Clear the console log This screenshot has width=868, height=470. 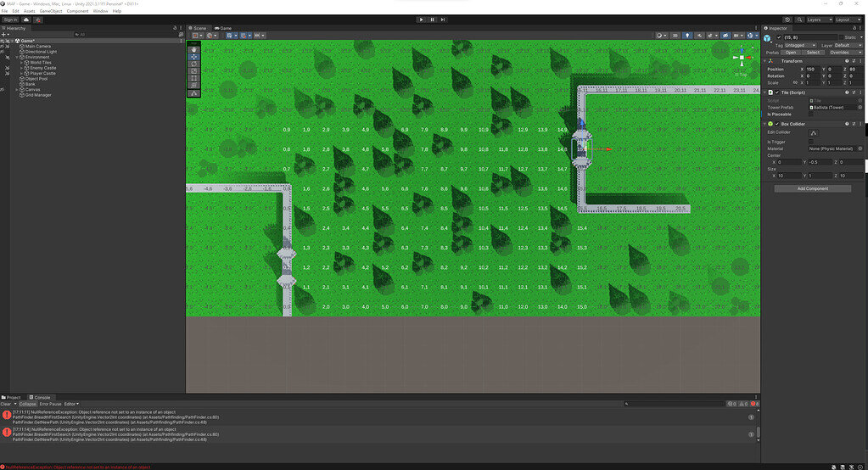[6, 404]
